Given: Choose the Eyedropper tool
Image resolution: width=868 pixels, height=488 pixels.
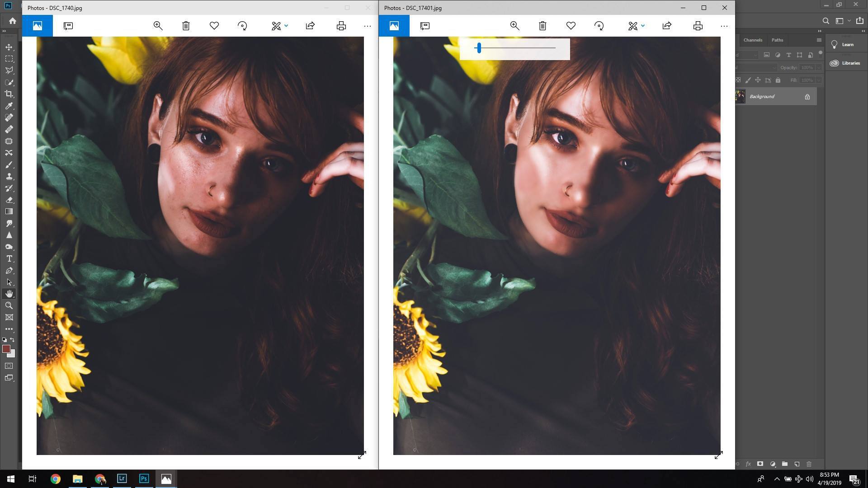Looking at the screenshot, I should coord(9,106).
